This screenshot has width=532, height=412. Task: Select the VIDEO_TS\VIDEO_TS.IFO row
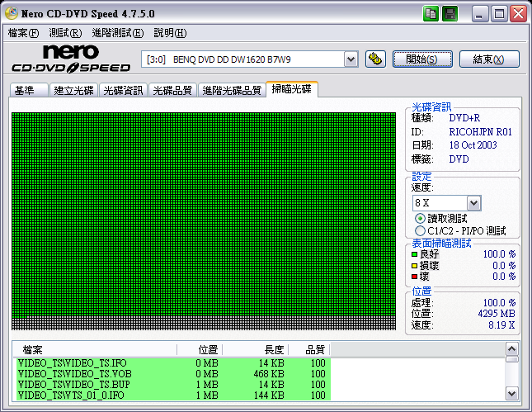172,363
